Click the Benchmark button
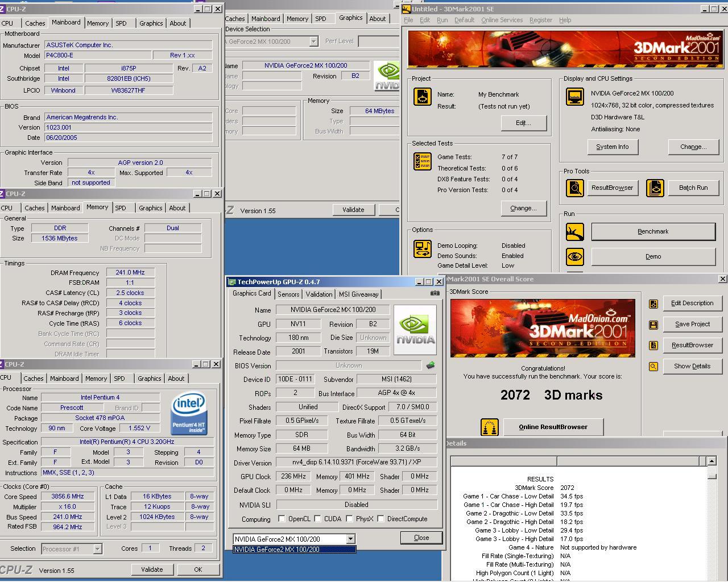 (653, 232)
